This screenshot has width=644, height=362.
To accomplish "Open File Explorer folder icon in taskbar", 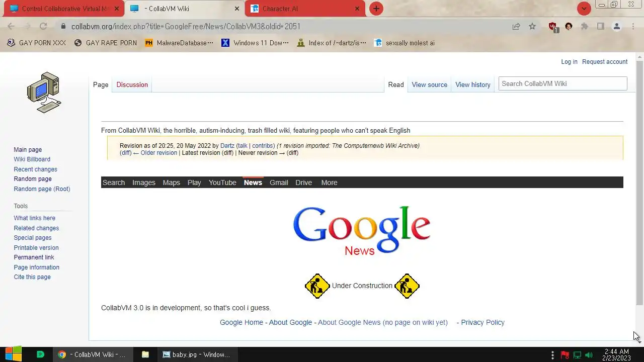I will [145, 354].
